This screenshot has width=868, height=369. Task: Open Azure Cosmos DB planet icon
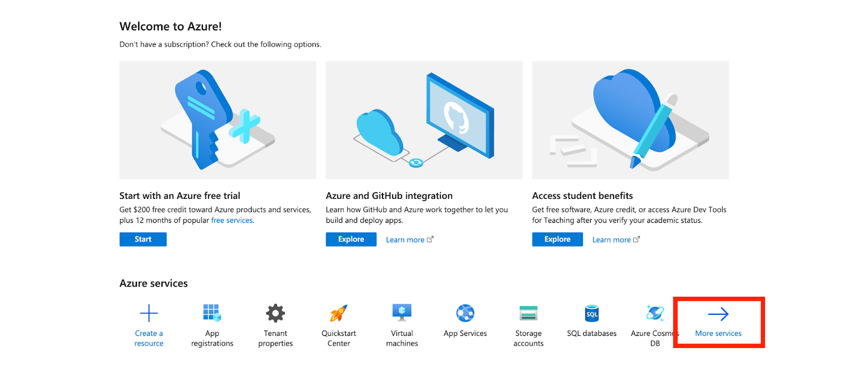coord(655,313)
